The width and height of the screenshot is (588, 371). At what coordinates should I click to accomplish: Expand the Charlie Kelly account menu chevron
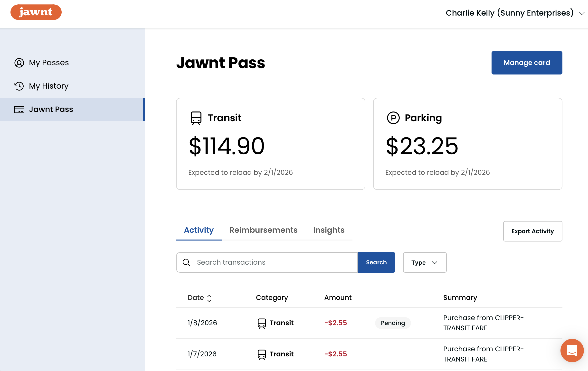[x=582, y=13]
